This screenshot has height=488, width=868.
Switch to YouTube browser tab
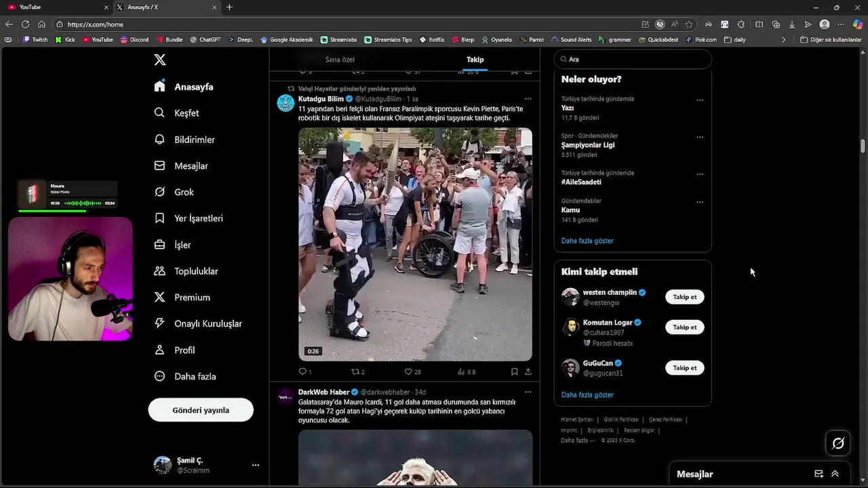[x=58, y=7]
